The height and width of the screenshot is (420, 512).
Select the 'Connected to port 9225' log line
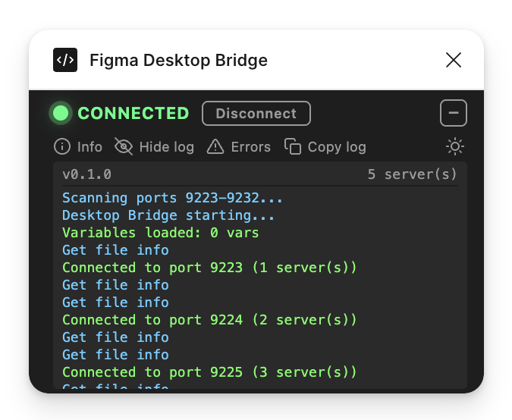[x=209, y=372]
